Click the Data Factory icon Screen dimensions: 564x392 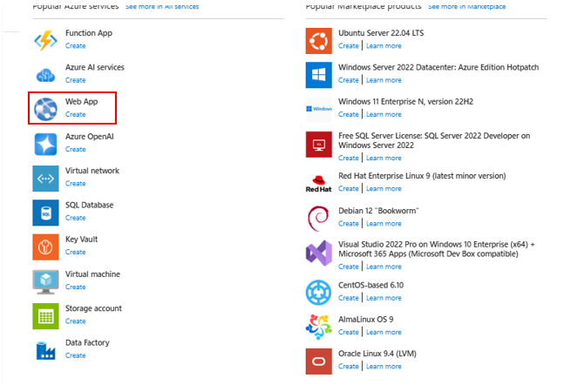coord(45,350)
